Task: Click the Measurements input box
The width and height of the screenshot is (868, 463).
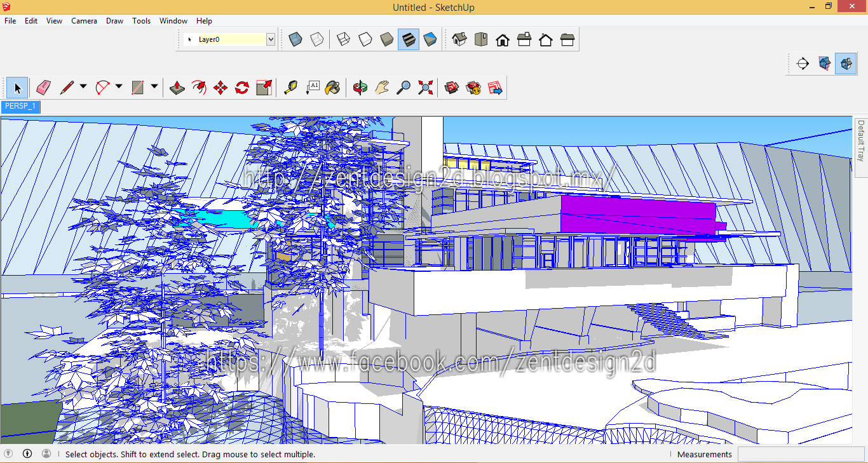Action: click(801, 454)
